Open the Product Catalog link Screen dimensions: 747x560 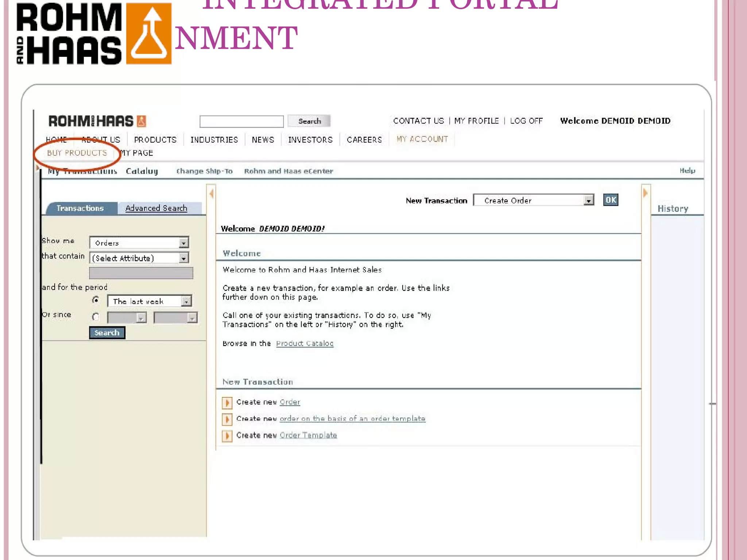point(305,343)
